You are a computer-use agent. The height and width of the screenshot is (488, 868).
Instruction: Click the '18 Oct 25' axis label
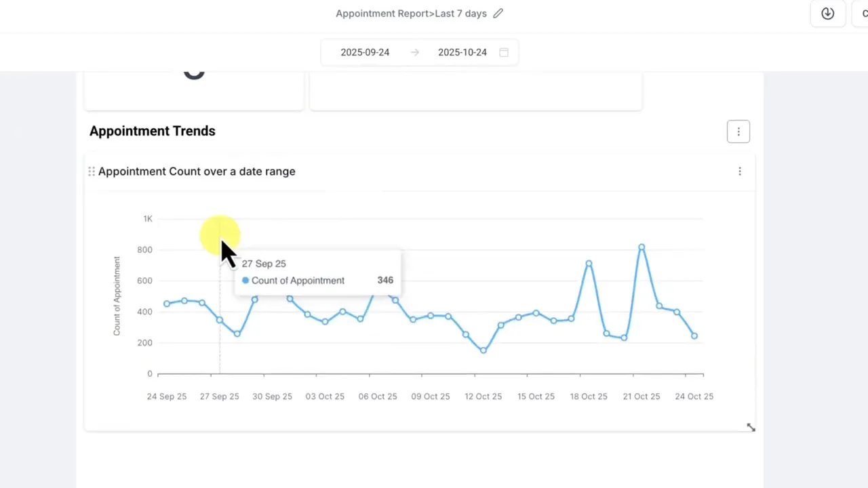tap(589, 396)
